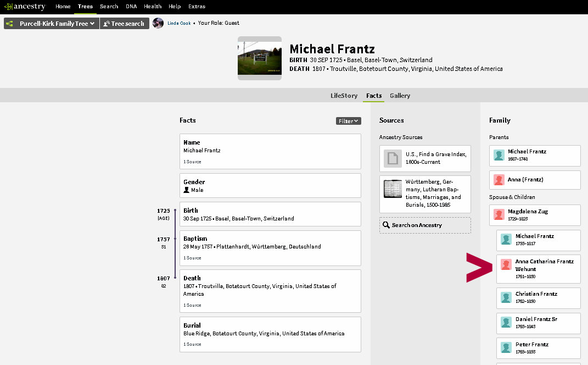Click Anna (Frantz) female silhouette icon
Viewport: 588px width, 365px height.
[499, 180]
